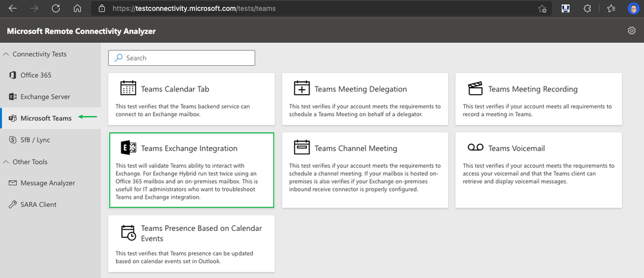Click the Teams Meeting Delegation description text
This screenshot has height=278, width=644.
click(x=365, y=110)
